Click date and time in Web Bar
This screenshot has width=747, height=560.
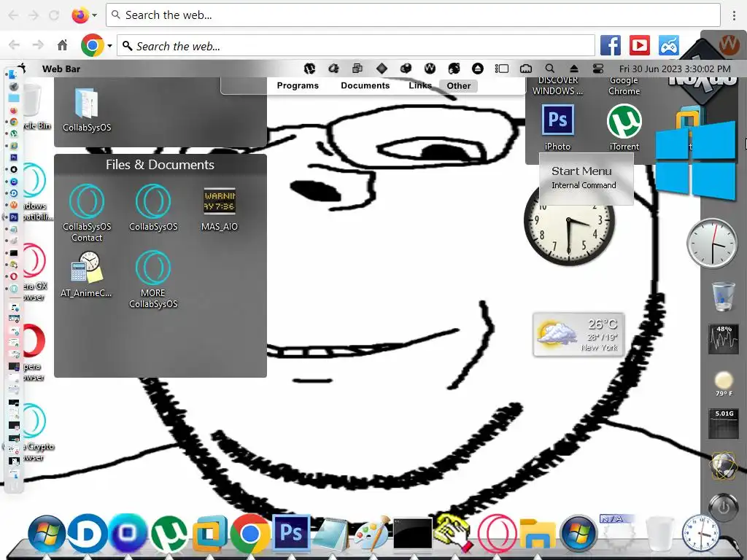675,69
